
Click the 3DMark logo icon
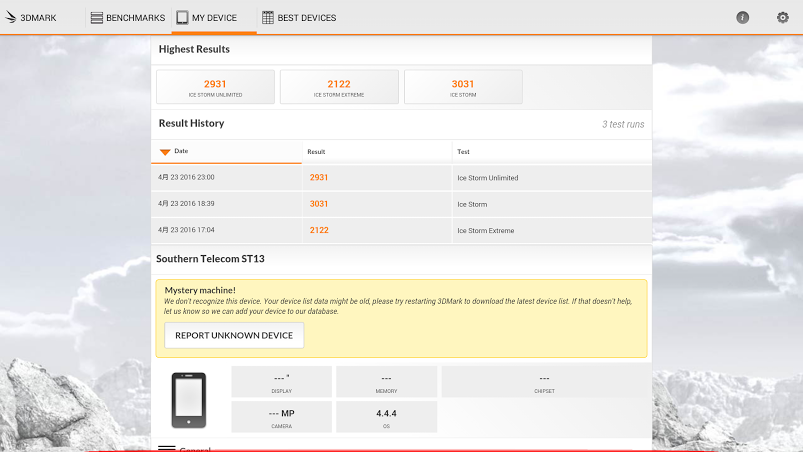11,17
